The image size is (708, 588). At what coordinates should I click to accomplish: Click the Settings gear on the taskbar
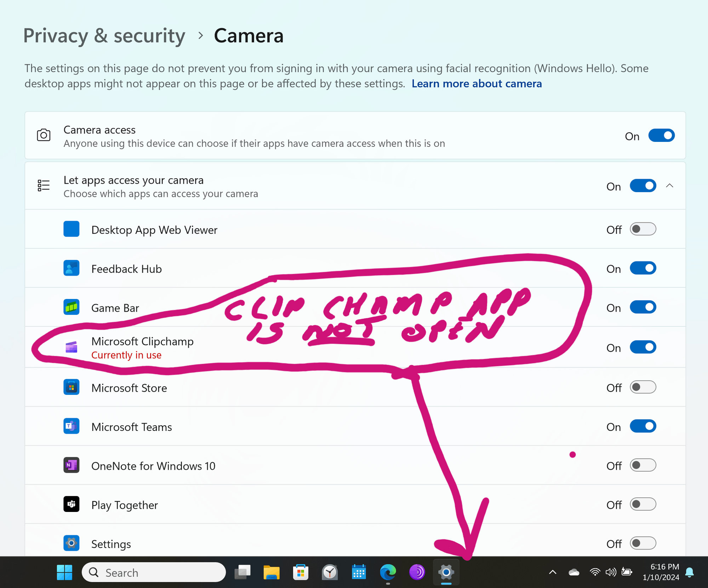pyautogui.click(x=446, y=572)
